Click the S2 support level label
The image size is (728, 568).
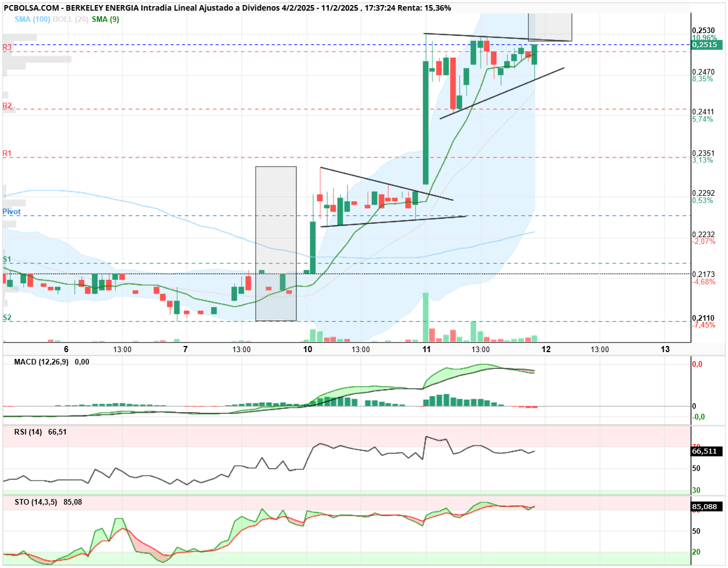(x=7, y=317)
